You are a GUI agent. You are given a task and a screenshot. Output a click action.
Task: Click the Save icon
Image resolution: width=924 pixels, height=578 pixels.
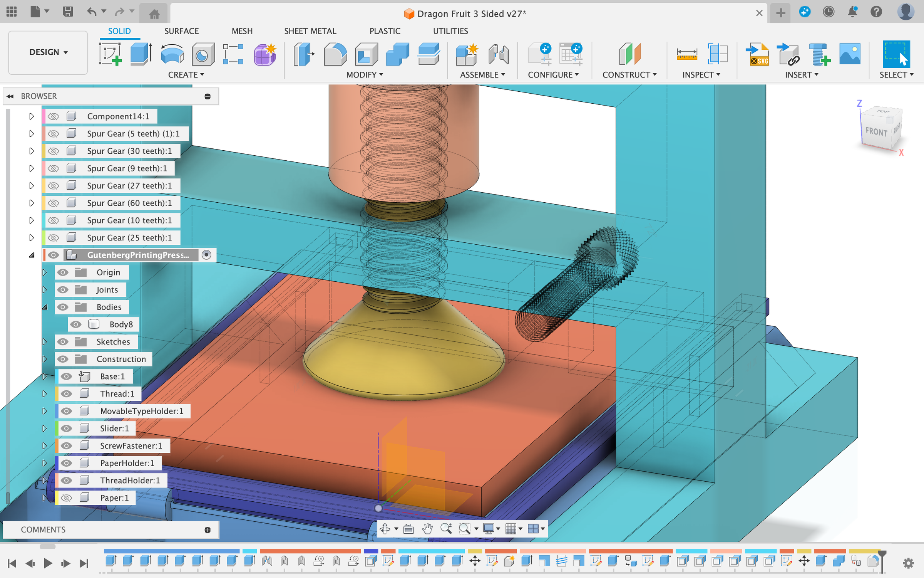[68, 12]
